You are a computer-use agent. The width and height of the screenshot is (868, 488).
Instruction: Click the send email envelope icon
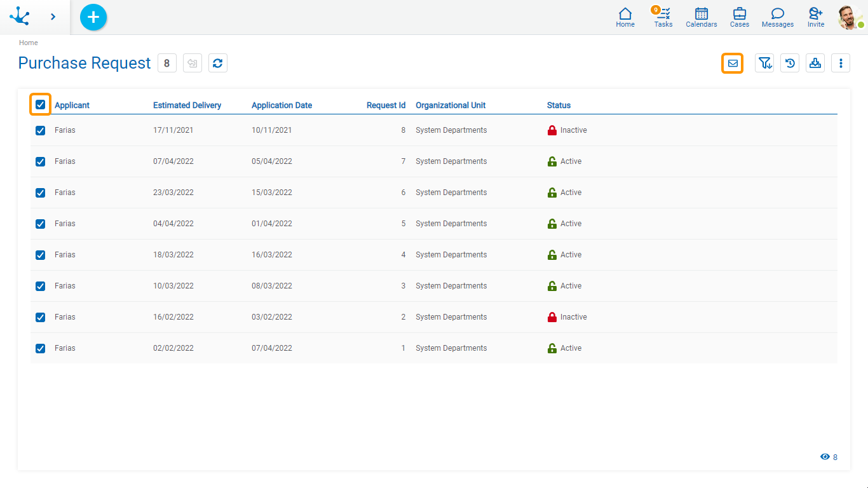733,63
